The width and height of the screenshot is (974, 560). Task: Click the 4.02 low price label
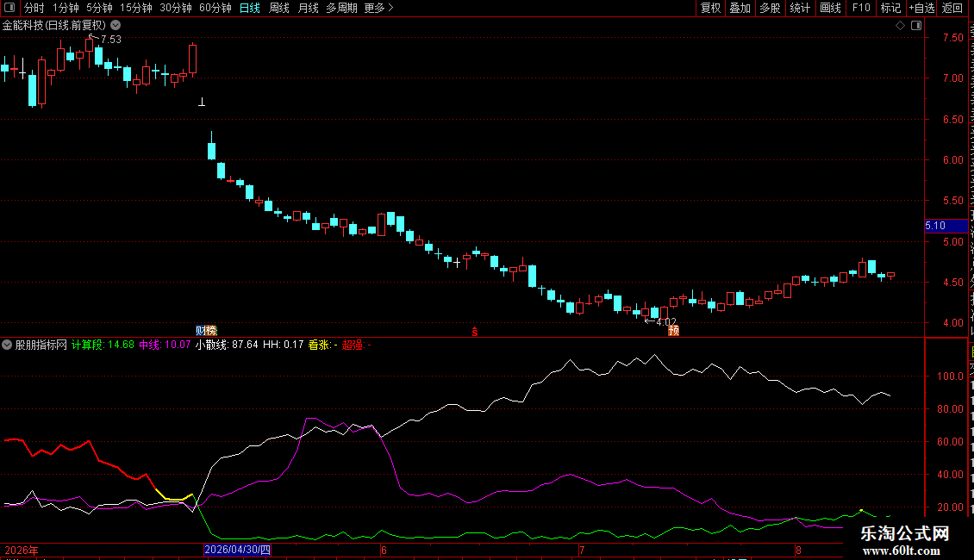click(x=666, y=322)
